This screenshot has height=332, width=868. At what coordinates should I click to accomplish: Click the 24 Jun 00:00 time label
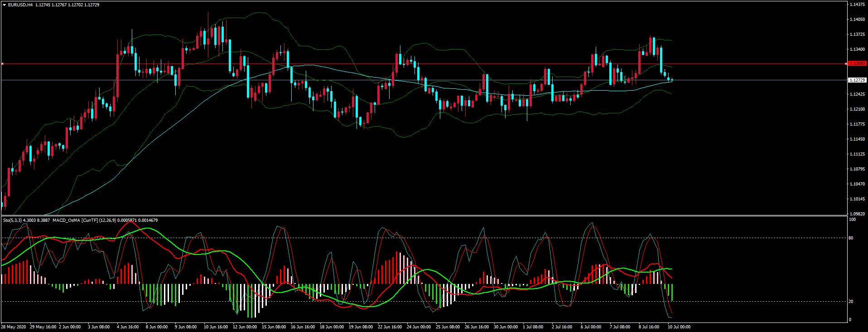pos(419,327)
